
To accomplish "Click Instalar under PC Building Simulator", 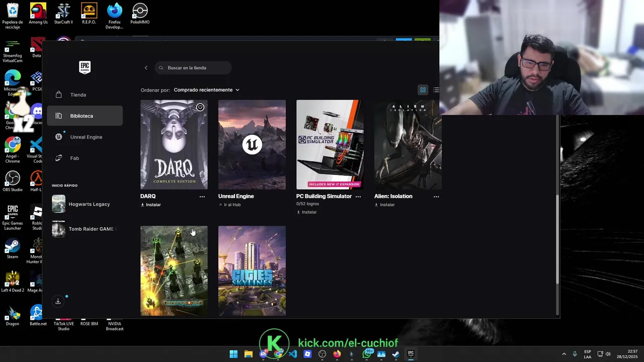I will coord(307,212).
